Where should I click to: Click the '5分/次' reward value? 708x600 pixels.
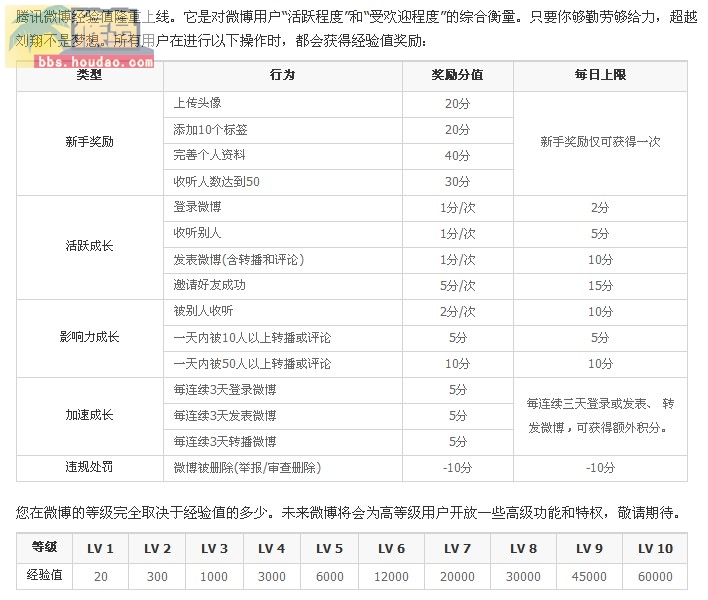tap(457, 286)
